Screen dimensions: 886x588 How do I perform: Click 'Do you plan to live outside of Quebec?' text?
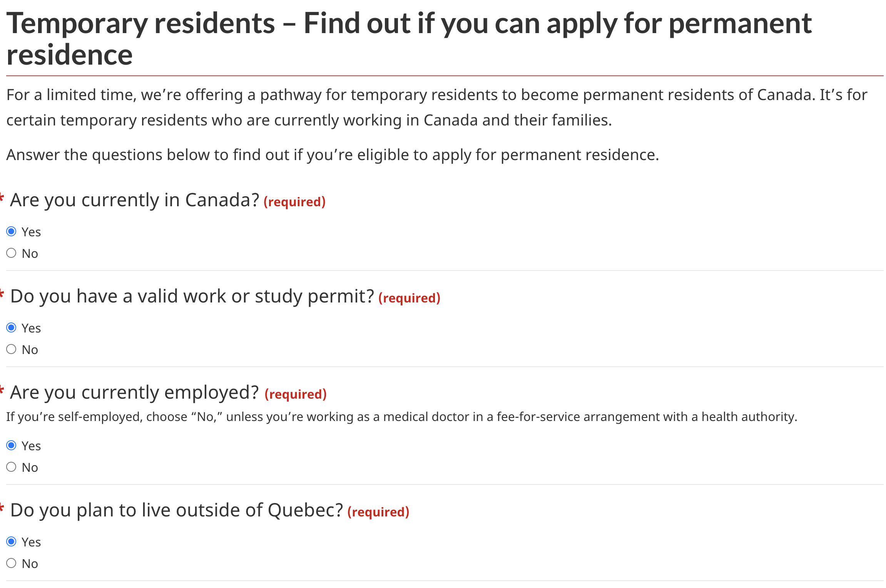[177, 510]
